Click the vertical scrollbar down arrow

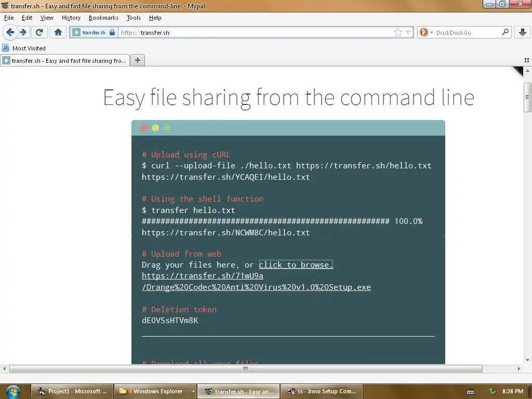(x=527, y=360)
